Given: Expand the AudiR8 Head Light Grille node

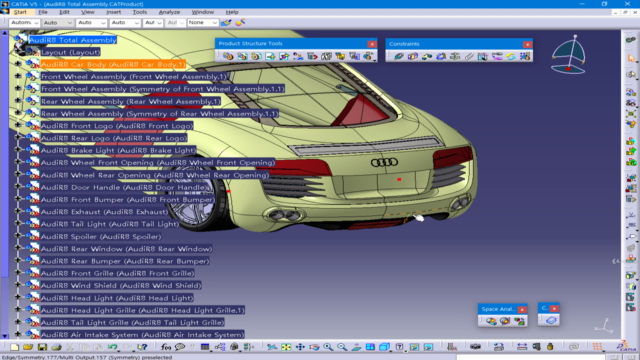Looking at the screenshot, I should (x=18, y=309).
